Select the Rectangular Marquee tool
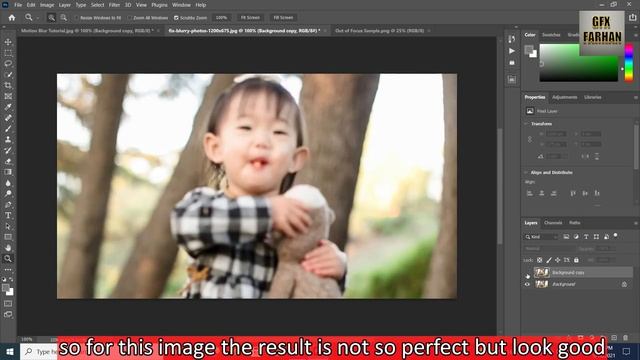Viewport: 640px width, 360px height. [x=8, y=53]
